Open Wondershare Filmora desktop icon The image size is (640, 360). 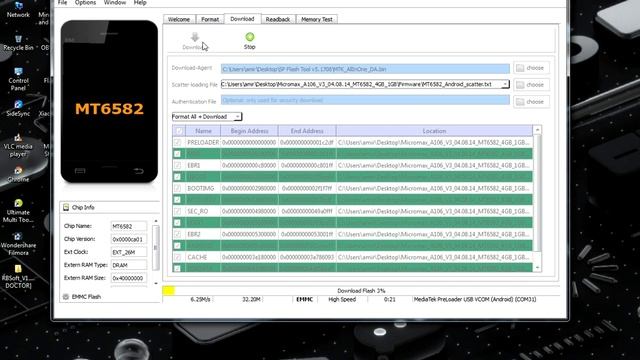(x=18, y=237)
